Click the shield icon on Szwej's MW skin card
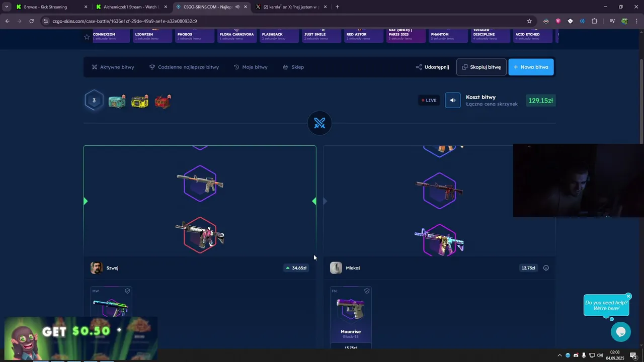The image size is (644, 362). [127, 291]
